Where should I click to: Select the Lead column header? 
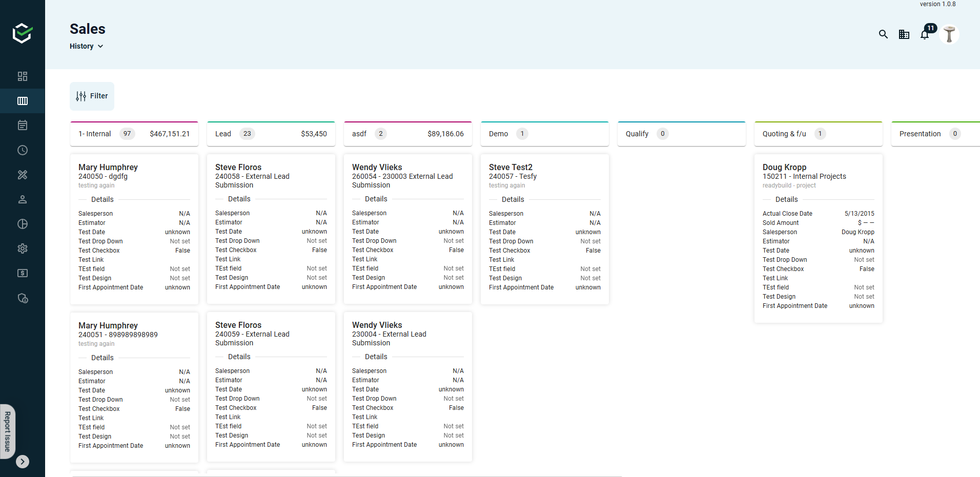tap(271, 134)
